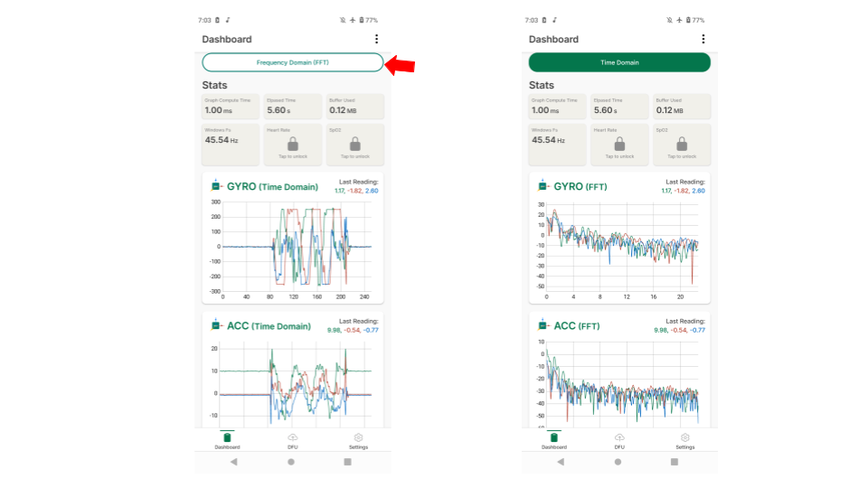This screenshot has width=868, height=488.
Task: Tap the GYRO (Time Domain) graph
Action: point(293,246)
